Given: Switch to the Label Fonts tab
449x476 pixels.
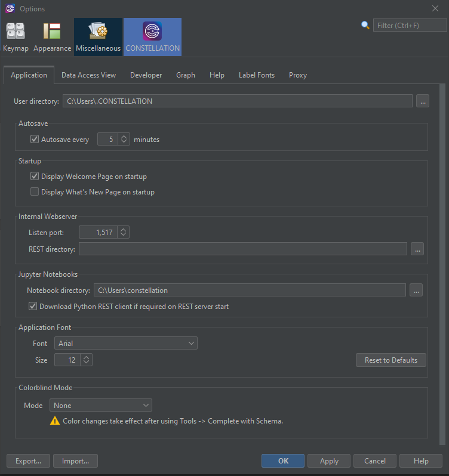Looking at the screenshot, I should tap(257, 75).
